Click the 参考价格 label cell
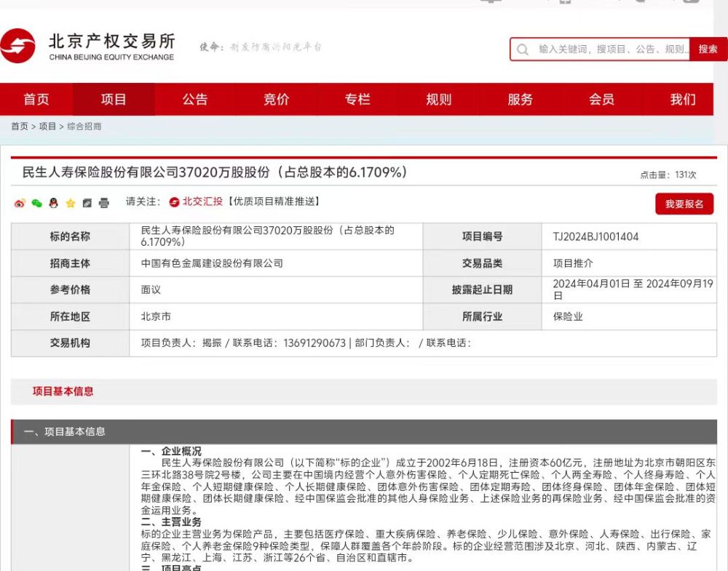The image size is (728, 571). (x=70, y=290)
